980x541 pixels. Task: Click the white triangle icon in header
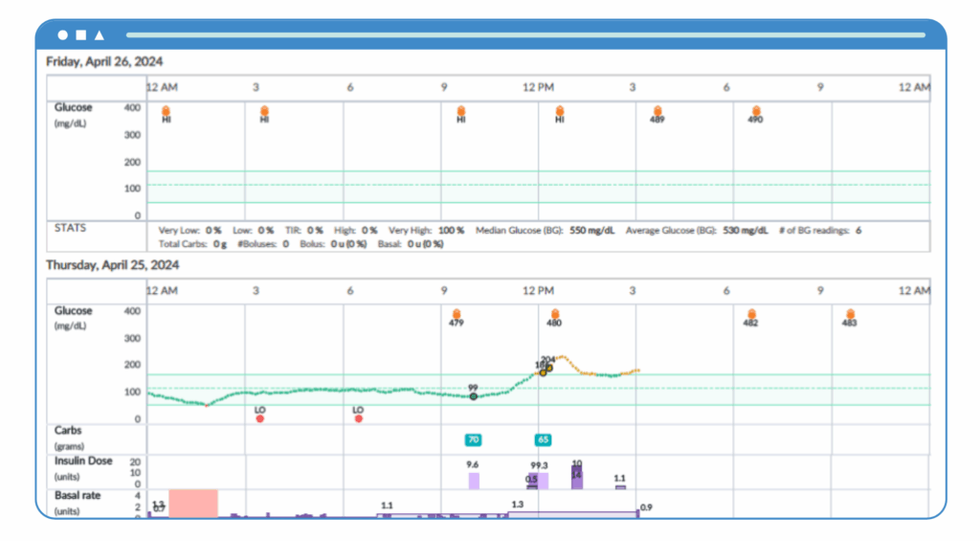point(100,35)
